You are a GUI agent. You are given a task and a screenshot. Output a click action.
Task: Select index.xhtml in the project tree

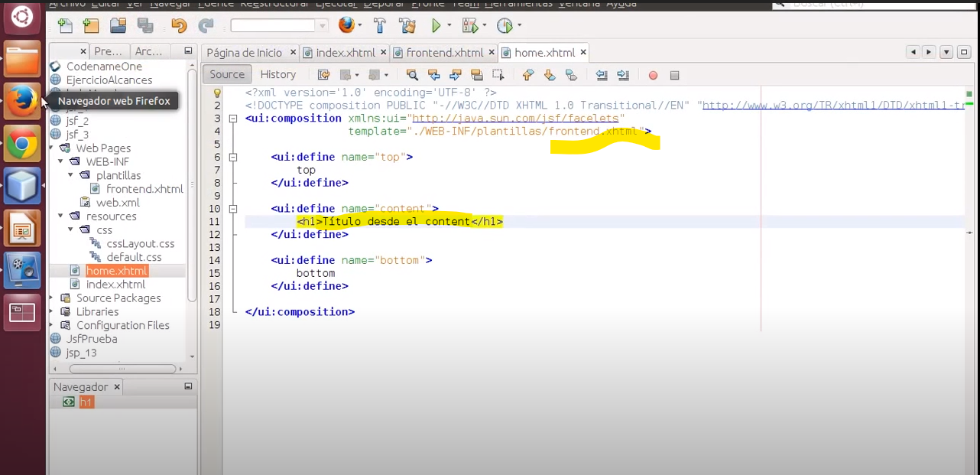click(115, 285)
